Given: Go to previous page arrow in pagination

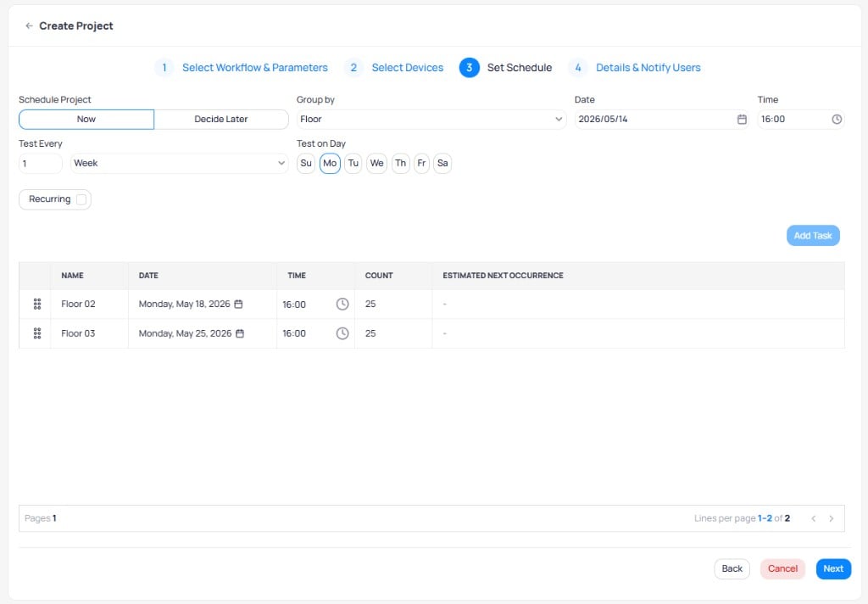Looking at the screenshot, I should (814, 518).
